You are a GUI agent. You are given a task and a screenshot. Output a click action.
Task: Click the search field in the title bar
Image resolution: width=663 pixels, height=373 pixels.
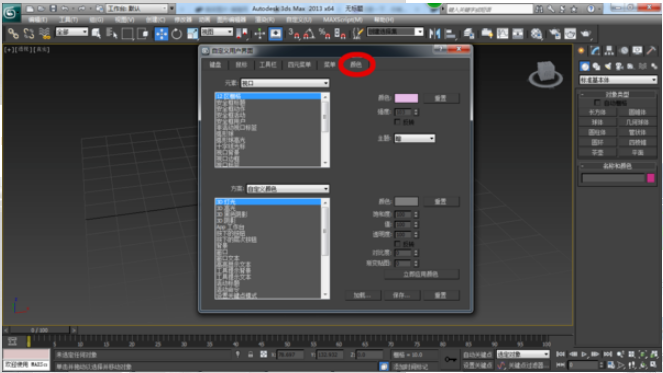pos(489,9)
